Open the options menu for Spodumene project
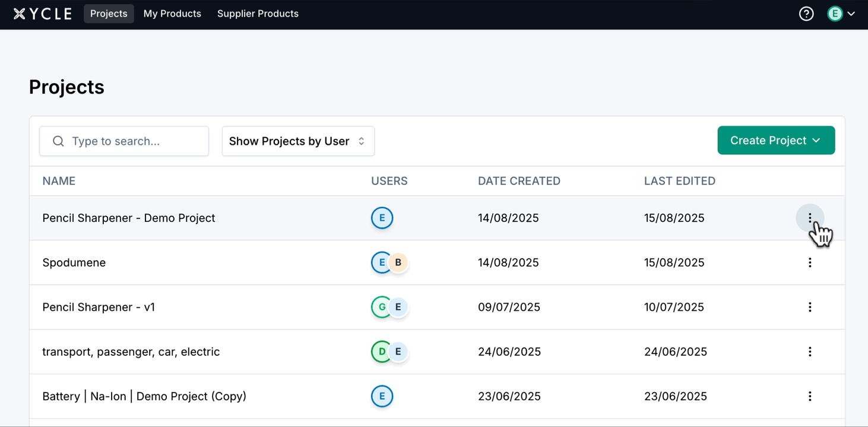The image size is (868, 427). pos(809,263)
